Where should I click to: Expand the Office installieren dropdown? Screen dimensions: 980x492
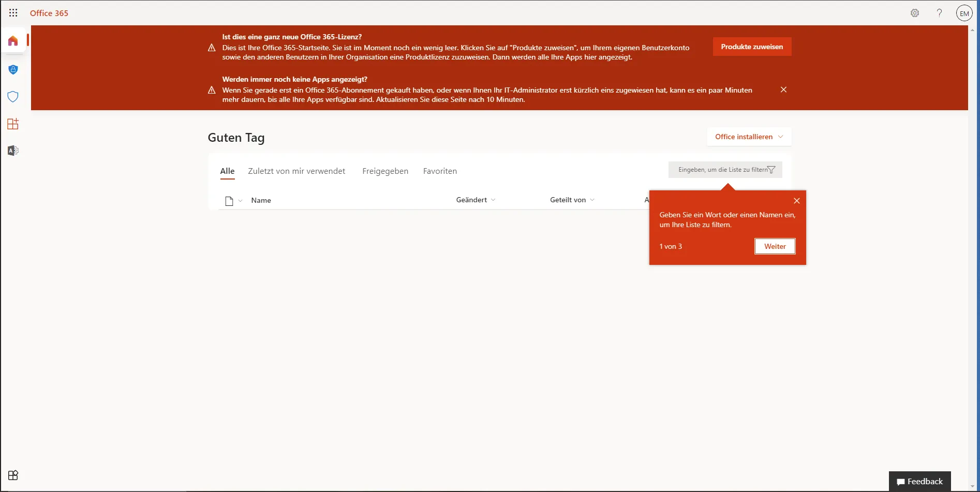coord(781,137)
